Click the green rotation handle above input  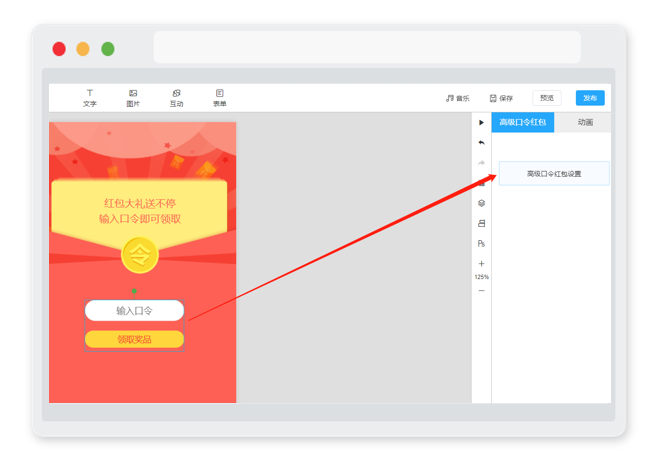click(134, 291)
